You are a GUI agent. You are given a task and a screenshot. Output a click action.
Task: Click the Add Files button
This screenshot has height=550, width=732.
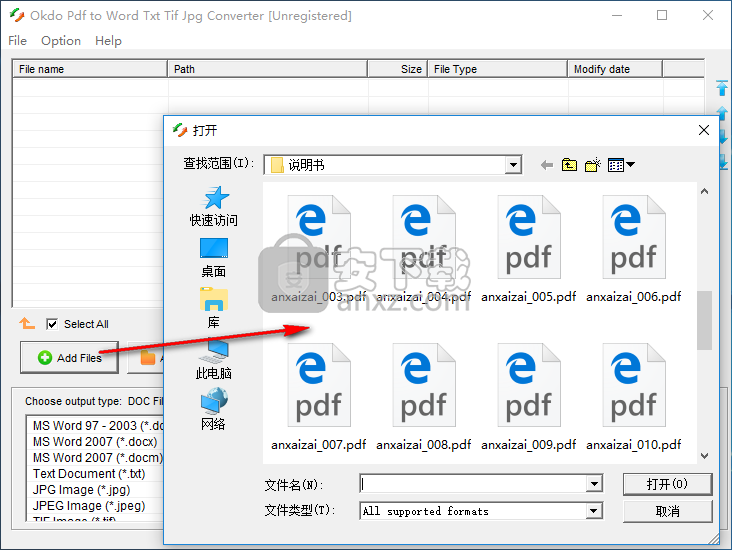pyautogui.click(x=69, y=358)
